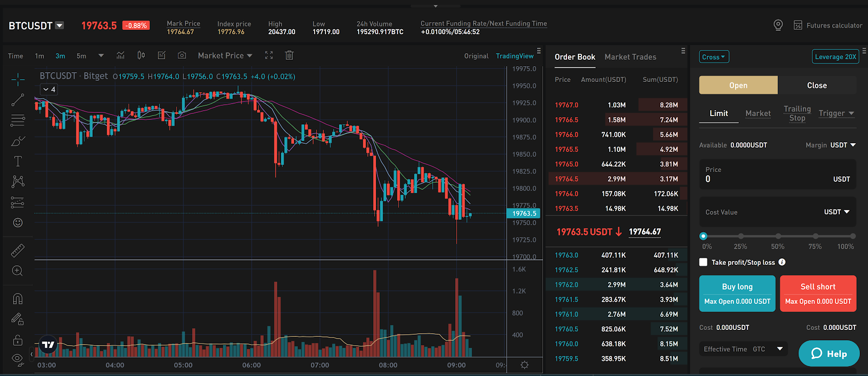This screenshot has height=376, width=868.
Task: Select the 1m time interval
Action: (x=40, y=56)
